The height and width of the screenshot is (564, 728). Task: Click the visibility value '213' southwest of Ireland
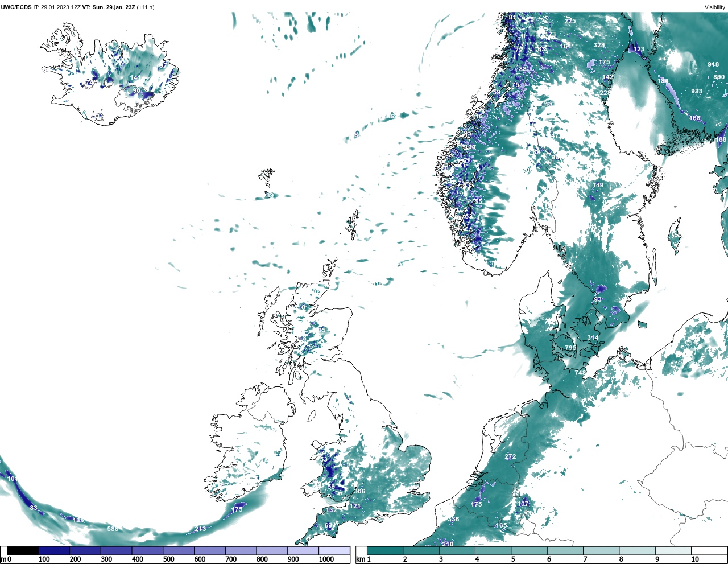click(x=200, y=529)
